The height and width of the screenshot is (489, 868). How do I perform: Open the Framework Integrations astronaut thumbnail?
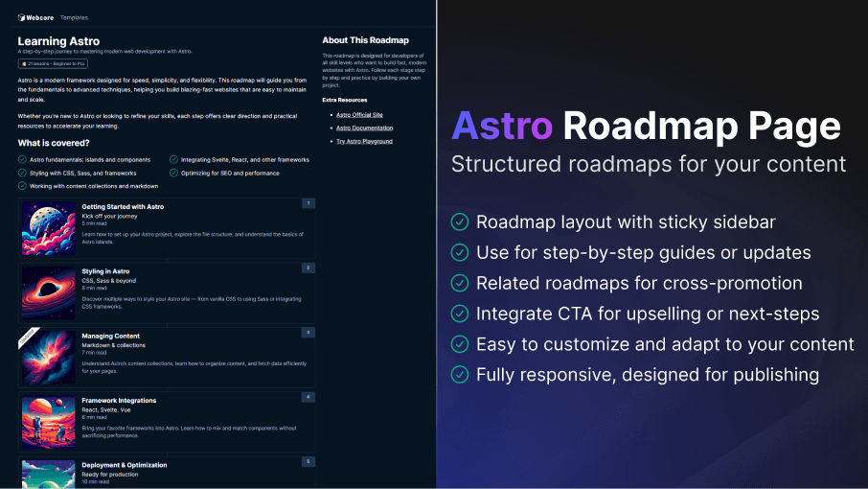coord(48,420)
